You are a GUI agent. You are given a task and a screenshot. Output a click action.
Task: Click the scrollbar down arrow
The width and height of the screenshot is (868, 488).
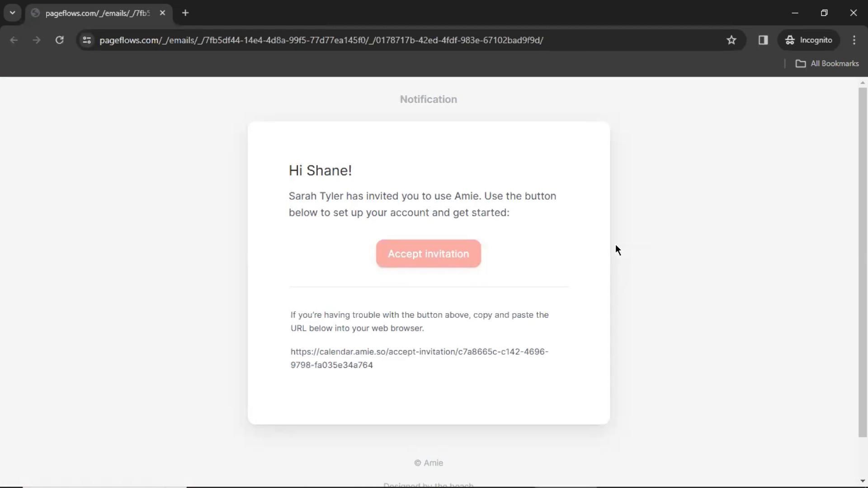click(x=862, y=481)
